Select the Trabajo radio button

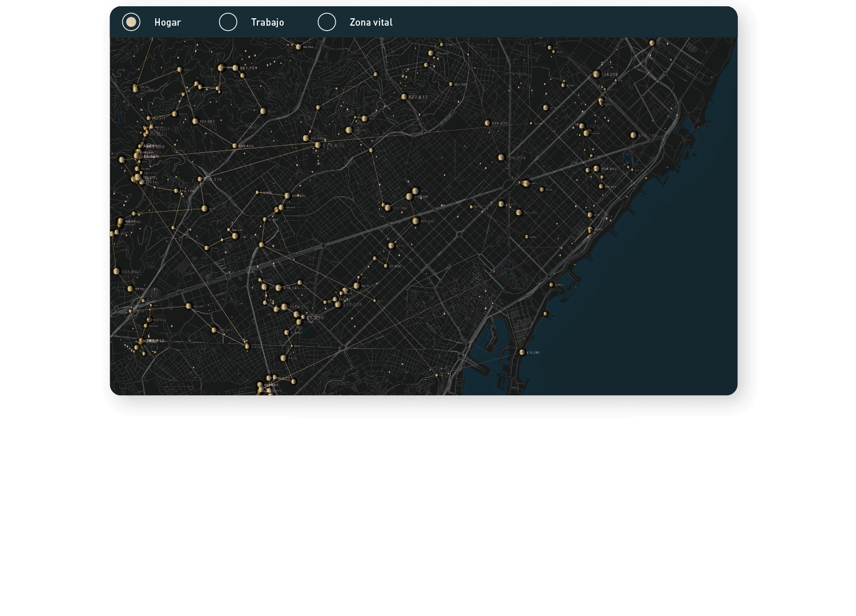[x=228, y=22]
